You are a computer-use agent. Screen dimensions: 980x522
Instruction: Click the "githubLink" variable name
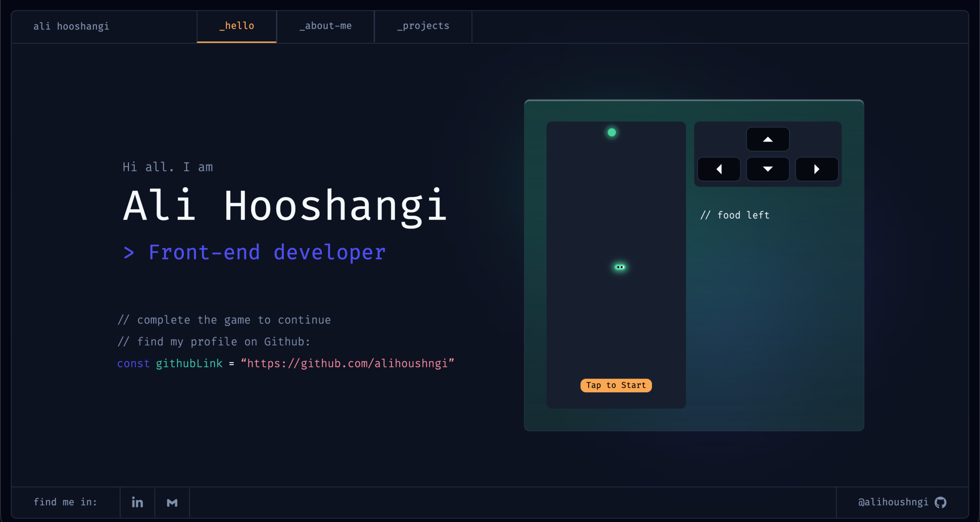tap(189, 363)
